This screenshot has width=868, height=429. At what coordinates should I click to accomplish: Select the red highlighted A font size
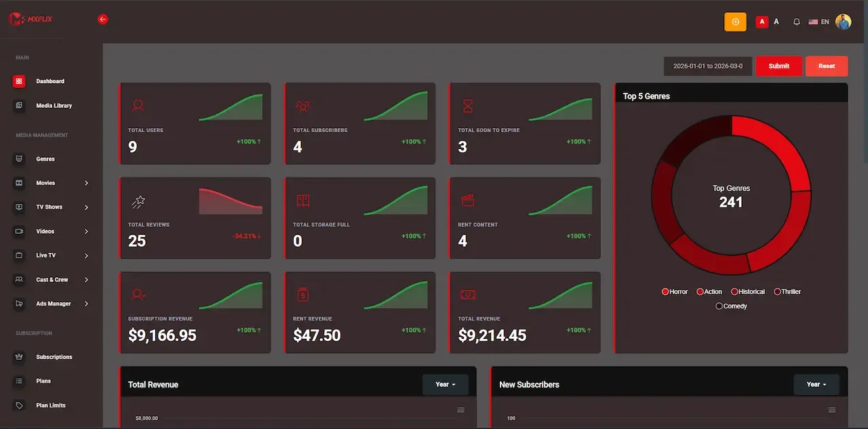[762, 22]
